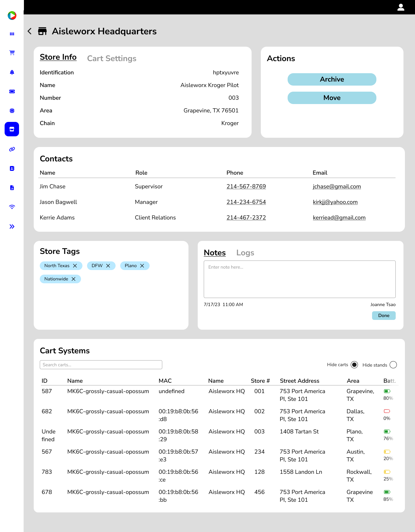Open the link chain sidebar icon

(x=12, y=149)
